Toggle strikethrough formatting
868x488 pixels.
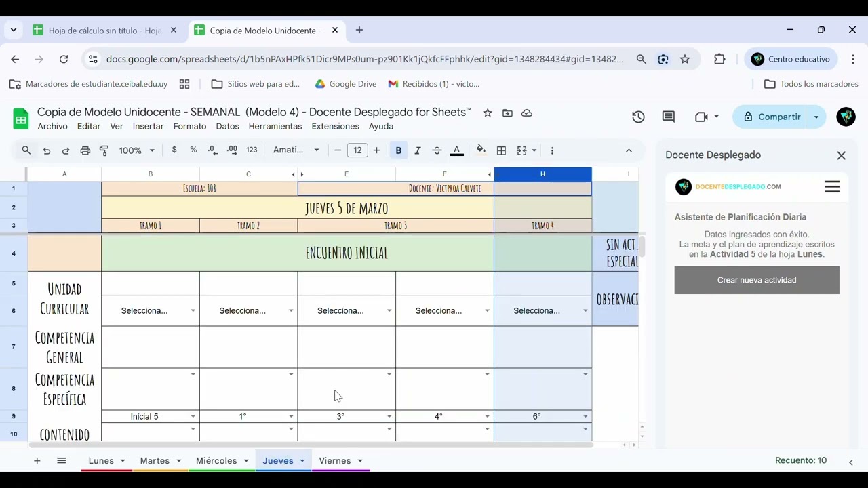pos(437,150)
